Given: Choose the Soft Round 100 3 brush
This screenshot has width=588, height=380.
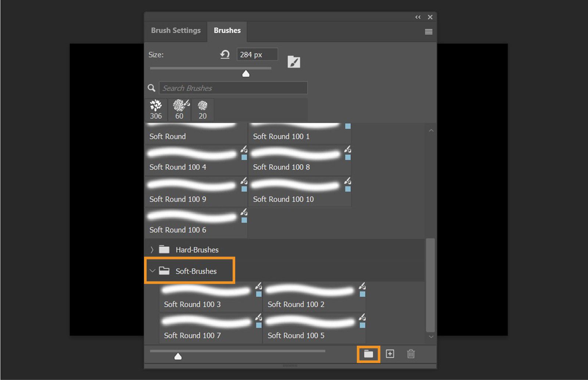Looking at the screenshot, I should click(x=211, y=298).
